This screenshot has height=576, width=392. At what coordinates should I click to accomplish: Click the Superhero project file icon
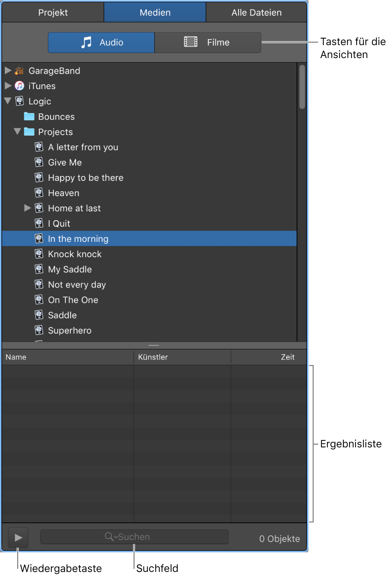coord(39,330)
